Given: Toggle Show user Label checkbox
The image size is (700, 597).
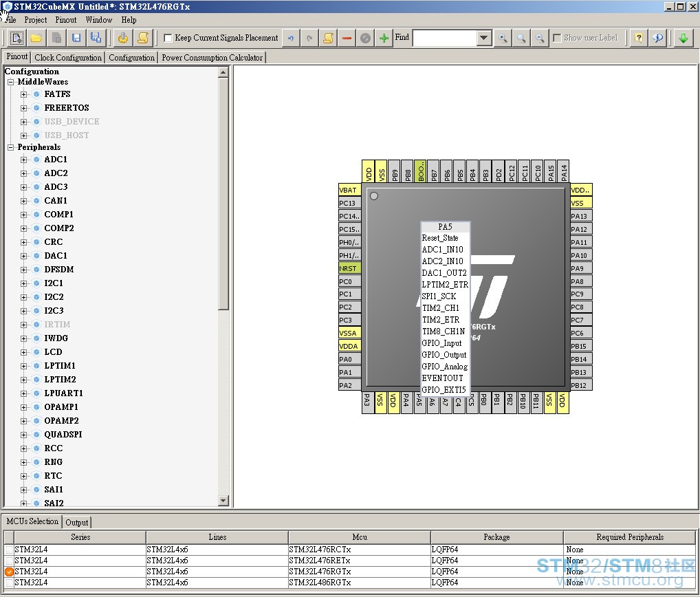Looking at the screenshot, I should 557,38.
